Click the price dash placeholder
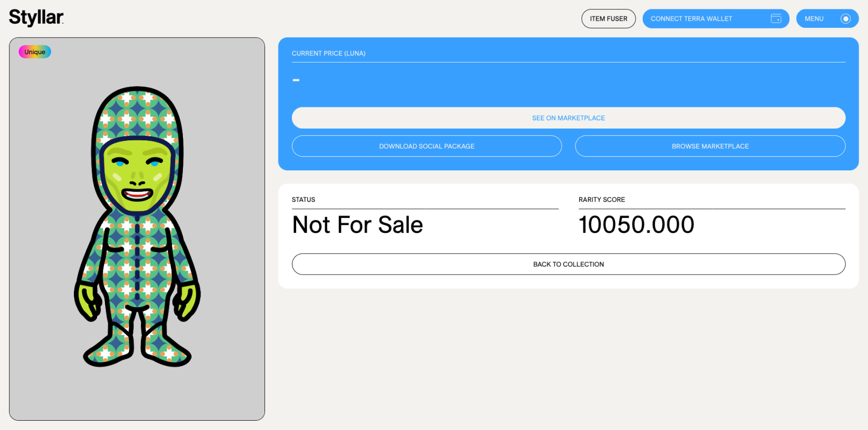Screen dimensions: 868x430 coord(296,80)
